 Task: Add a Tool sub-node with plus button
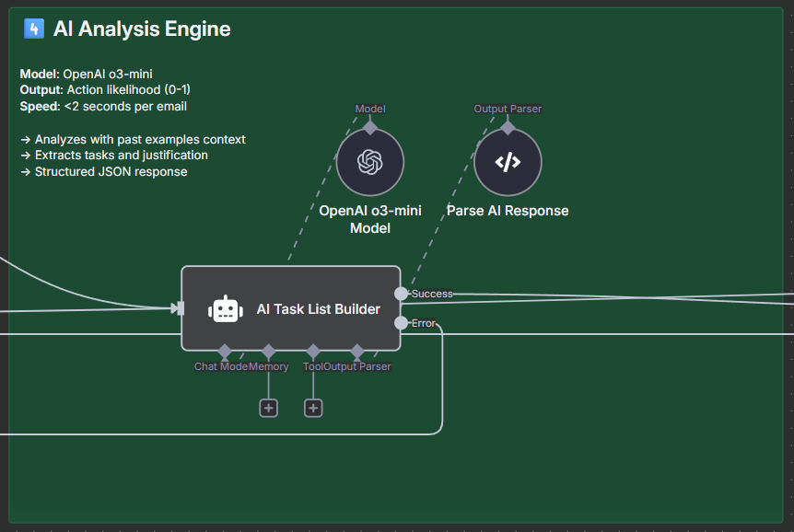tap(313, 408)
